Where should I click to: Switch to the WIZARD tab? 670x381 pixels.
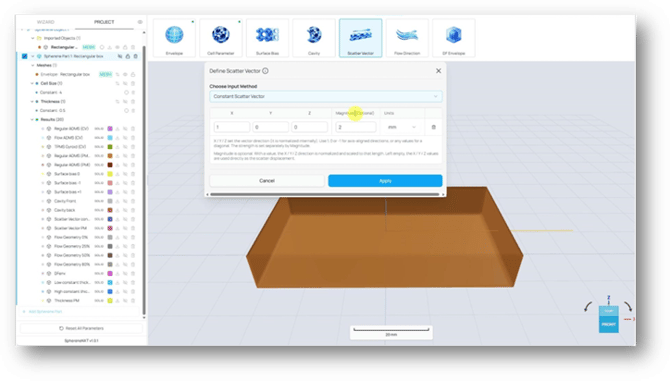click(x=45, y=22)
